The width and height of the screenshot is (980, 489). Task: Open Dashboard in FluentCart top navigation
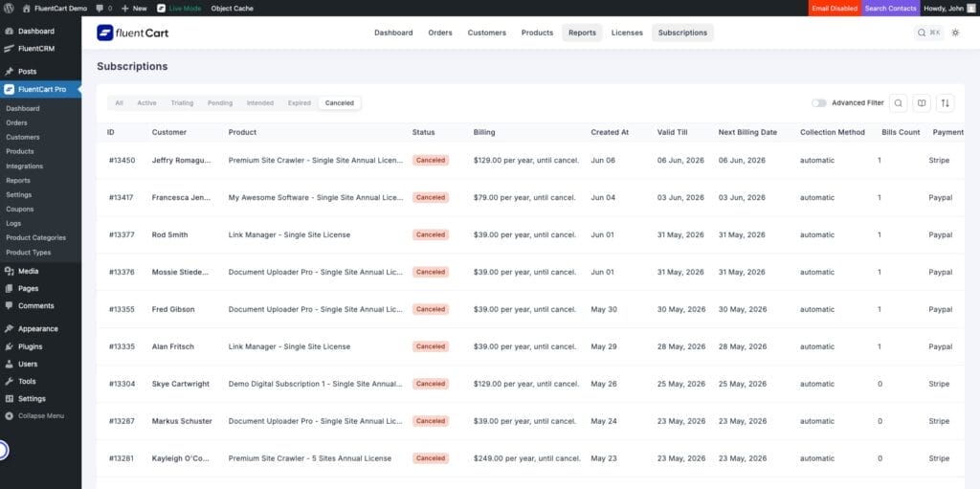[x=393, y=33]
